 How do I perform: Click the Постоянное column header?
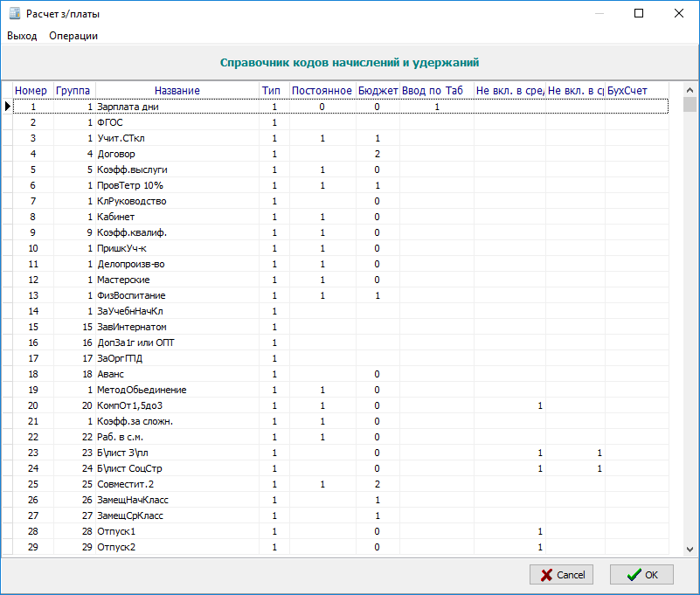(322, 91)
